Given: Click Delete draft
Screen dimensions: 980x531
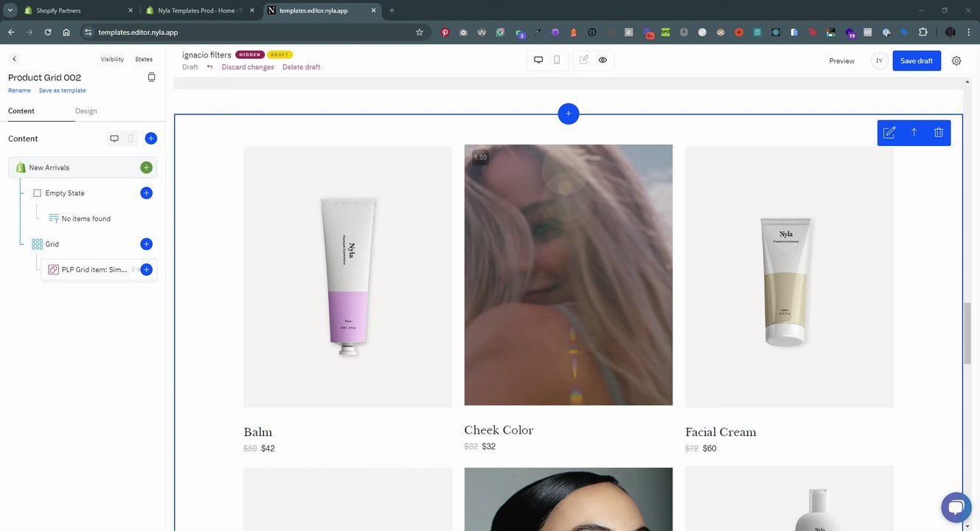Looking at the screenshot, I should click(302, 67).
